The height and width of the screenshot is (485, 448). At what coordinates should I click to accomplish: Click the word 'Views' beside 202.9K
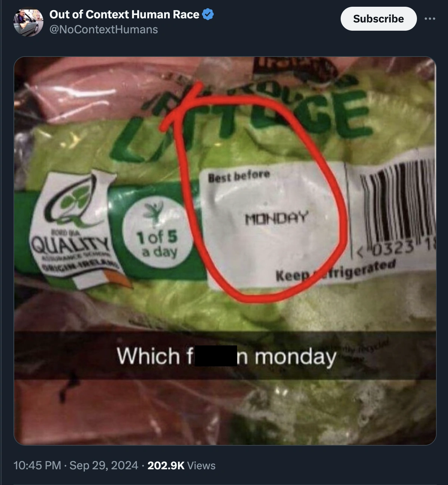click(202, 466)
